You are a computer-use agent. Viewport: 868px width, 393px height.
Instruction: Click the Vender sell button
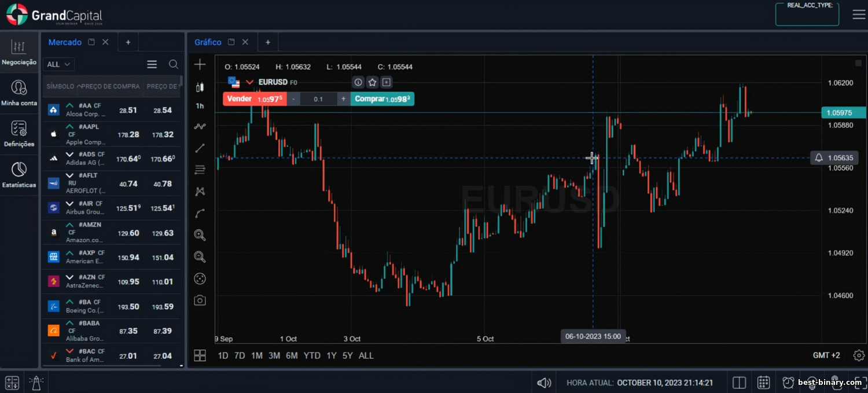pyautogui.click(x=254, y=99)
